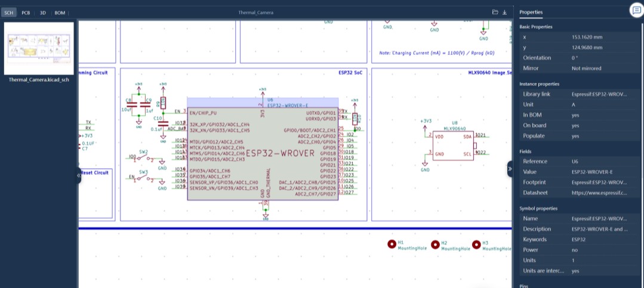This screenshot has width=644, height=288.
Task: Click the ESP32-WROVER chip body
Action: point(263,152)
